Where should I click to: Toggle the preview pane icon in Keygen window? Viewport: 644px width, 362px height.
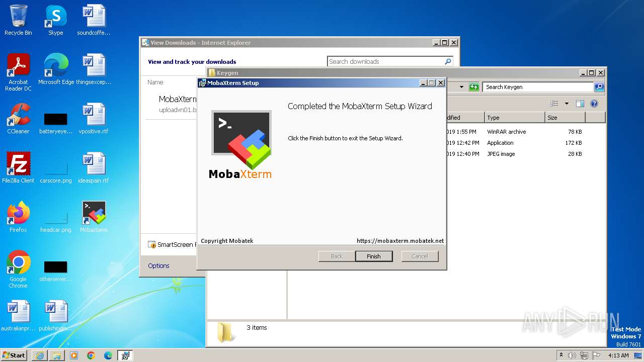click(580, 104)
